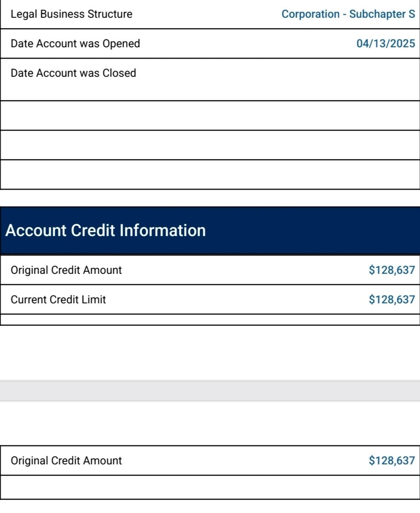Click the blank row directly below Date Account was Closed

(x=210, y=115)
